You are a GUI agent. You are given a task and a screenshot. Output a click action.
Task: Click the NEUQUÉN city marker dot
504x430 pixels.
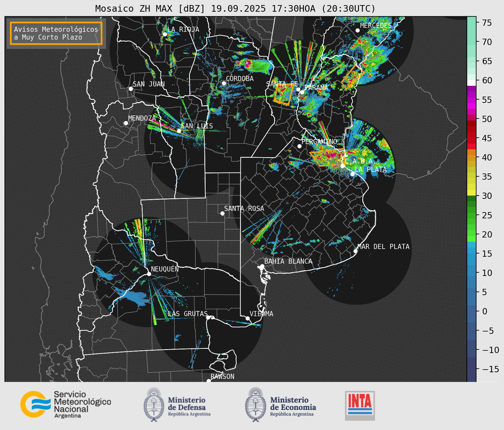pyautogui.click(x=149, y=274)
